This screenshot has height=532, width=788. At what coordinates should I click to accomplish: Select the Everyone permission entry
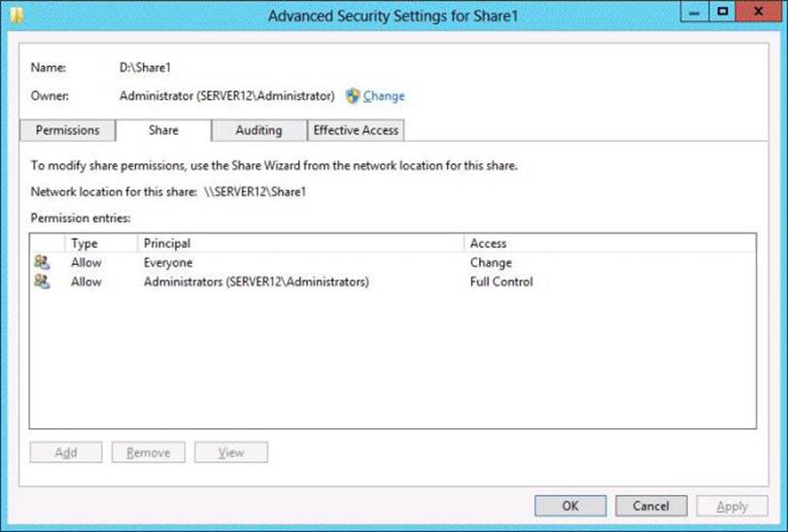168,262
